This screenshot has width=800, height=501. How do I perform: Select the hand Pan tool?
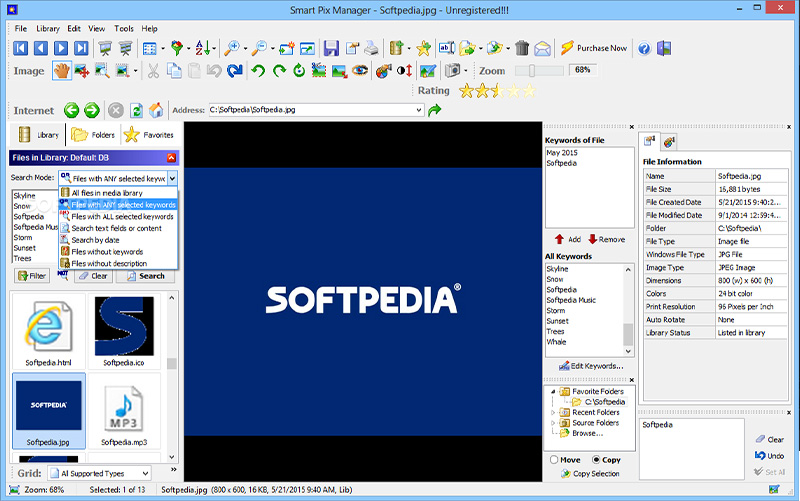coord(62,71)
